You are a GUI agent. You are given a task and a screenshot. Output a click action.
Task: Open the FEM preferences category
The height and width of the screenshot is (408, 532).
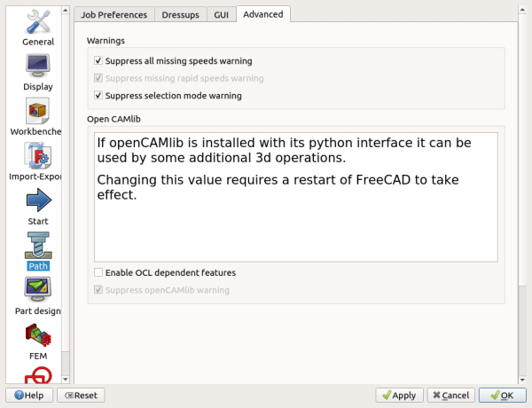click(x=37, y=341)
